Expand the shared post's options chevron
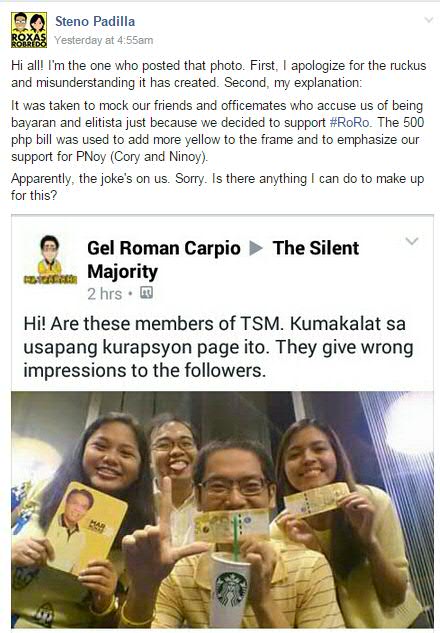 point(411,241)
